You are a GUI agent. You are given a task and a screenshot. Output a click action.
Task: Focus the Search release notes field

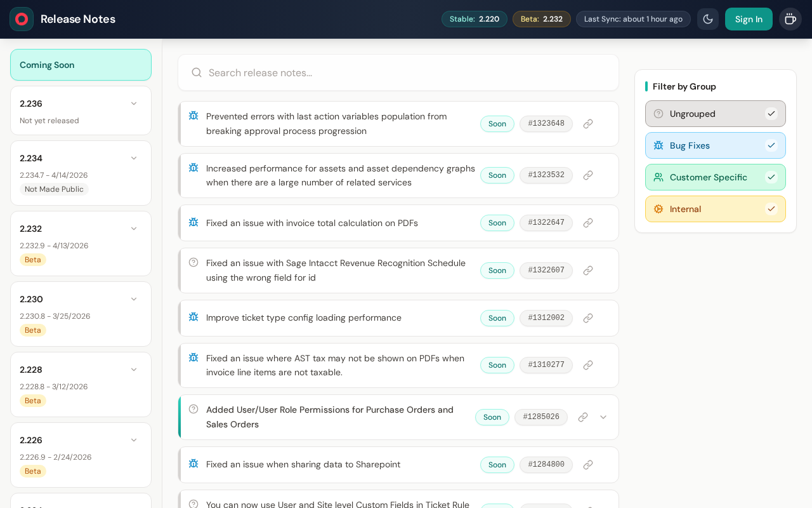[x=406, y=72]
